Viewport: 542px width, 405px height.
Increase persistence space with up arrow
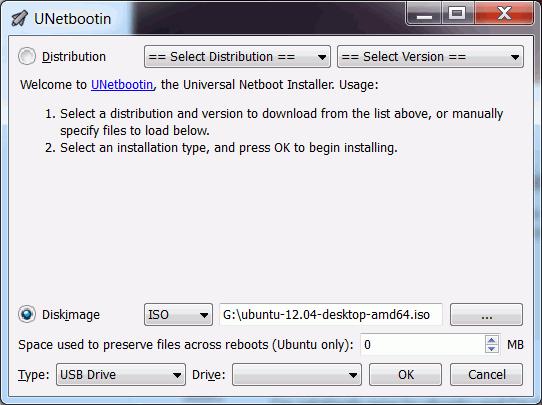(x=492, y=340)
